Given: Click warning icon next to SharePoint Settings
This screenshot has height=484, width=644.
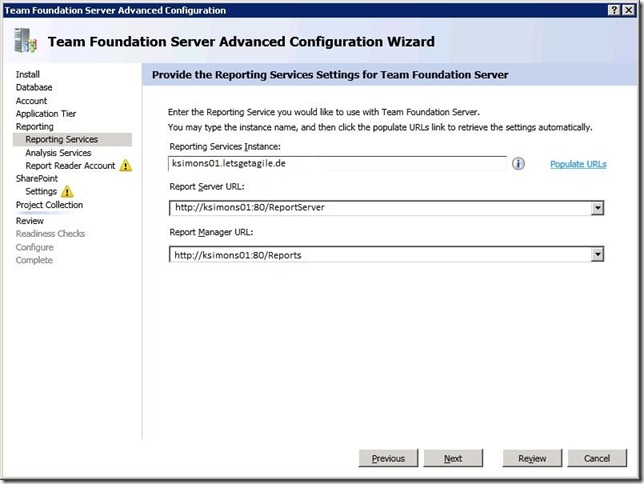Looking at the screenshot, I should tap(67, 192).
